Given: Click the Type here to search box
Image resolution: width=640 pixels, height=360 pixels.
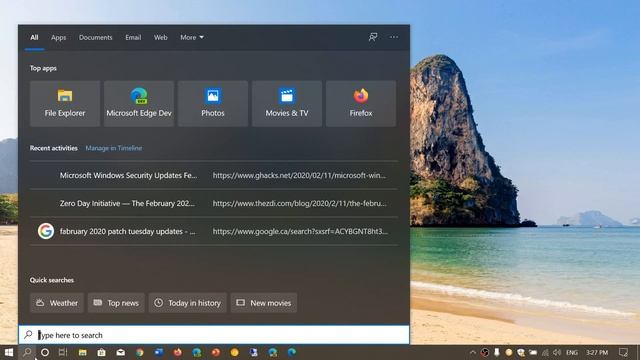Looking at the screenshot, I should tap(214, 335).
